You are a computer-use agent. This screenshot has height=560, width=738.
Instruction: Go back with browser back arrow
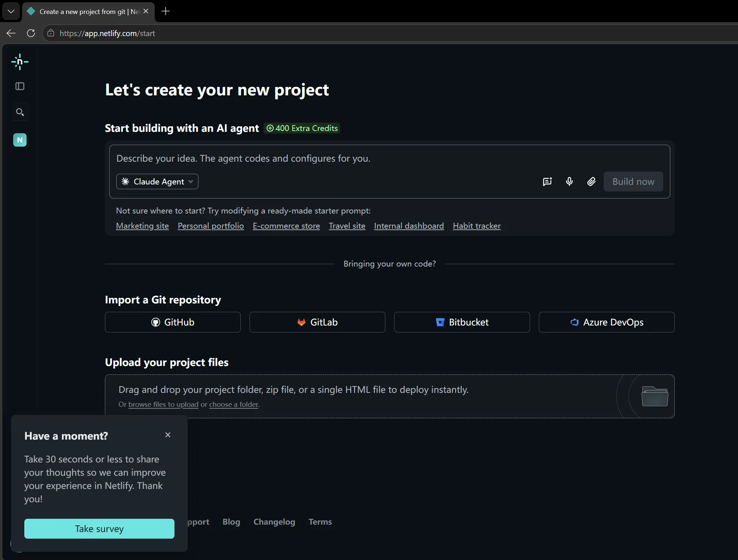[x=11, y=33]
